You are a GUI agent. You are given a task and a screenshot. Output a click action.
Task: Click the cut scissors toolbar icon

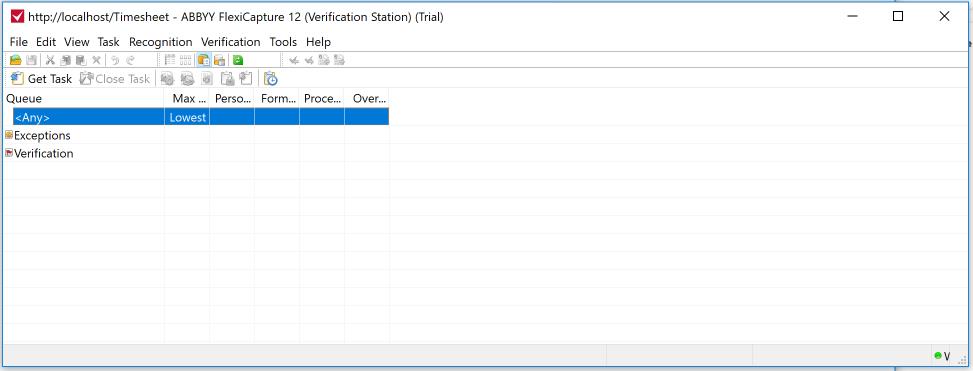tap(50, 60)
